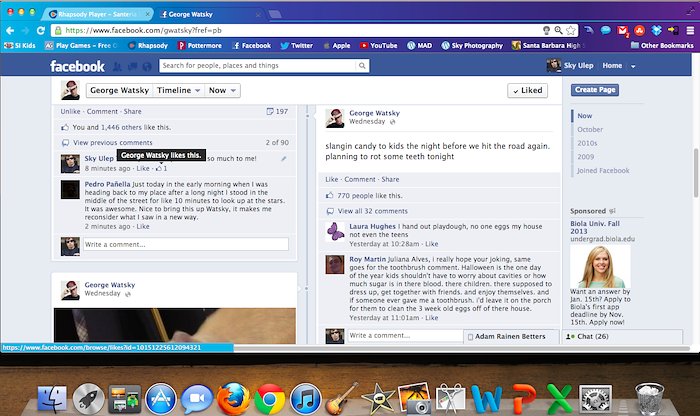Switch to the George Watsky browser tab
This screenshot has width=700, height=416.
pos(209,14)
